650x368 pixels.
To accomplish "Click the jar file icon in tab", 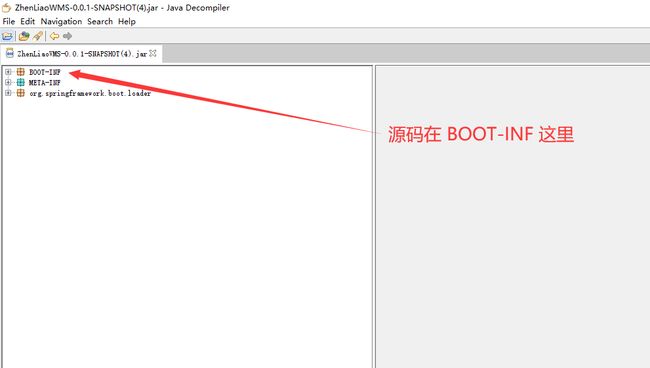I will 10,53.
